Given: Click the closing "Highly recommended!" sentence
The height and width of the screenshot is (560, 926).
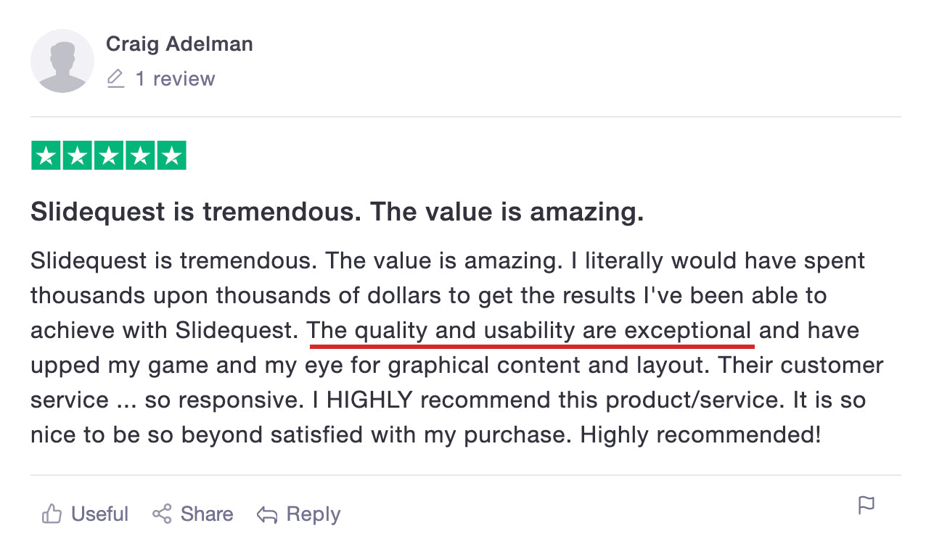Looking at the screenshot, I should pos(700,435).
